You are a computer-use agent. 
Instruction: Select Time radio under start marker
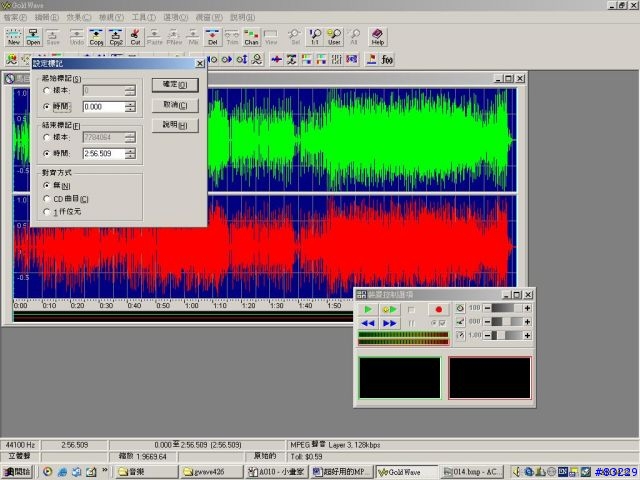(x=47, y=107)
